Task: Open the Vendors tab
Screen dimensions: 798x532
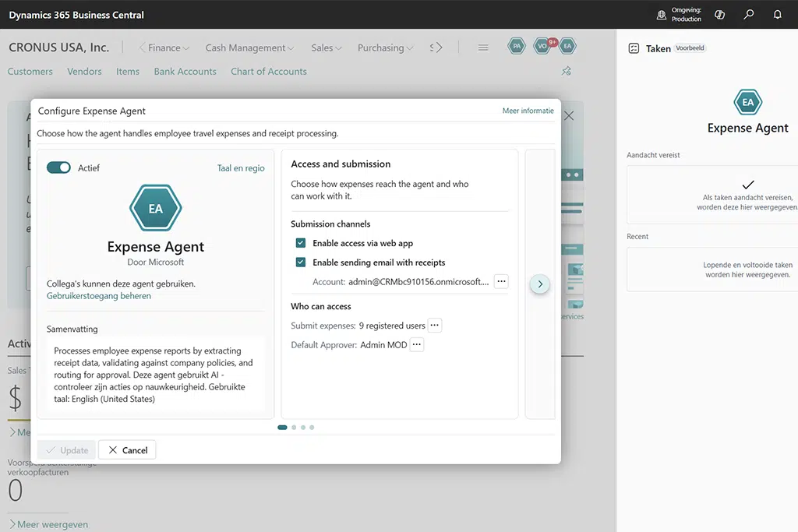Action: point(84,71)
